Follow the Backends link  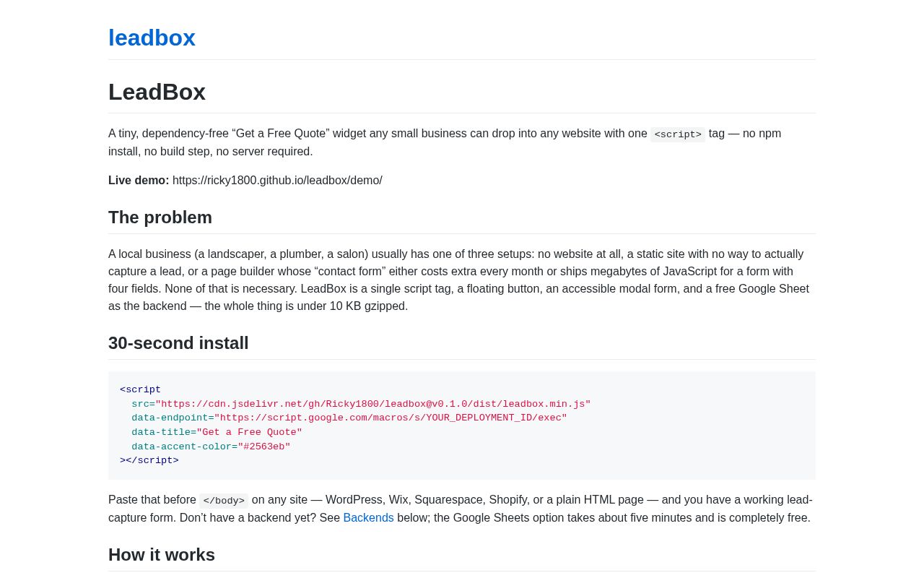[368, 518]
